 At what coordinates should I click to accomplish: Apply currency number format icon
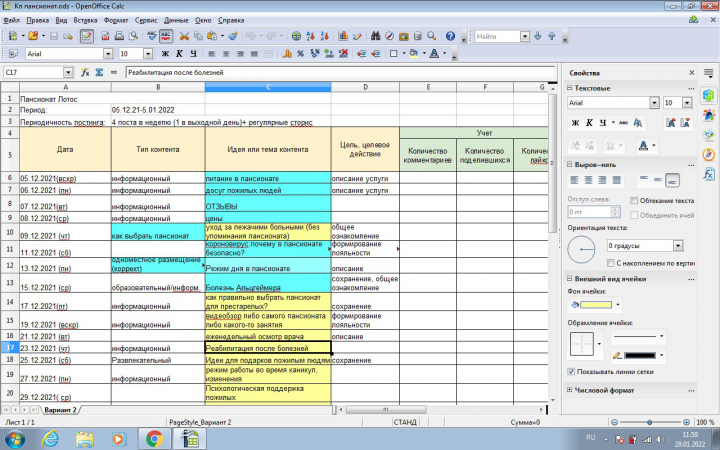tap(287, 54)
